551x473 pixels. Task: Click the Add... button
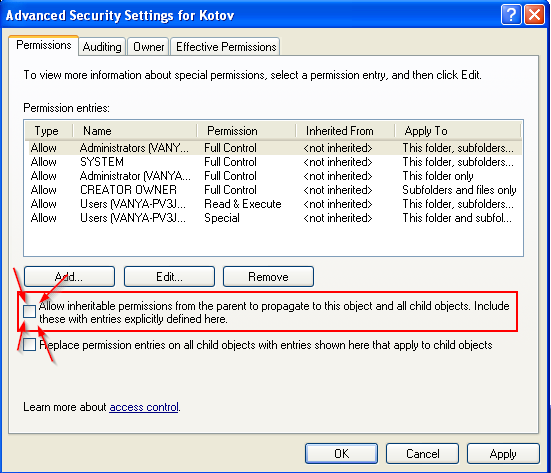click(69, 277)
